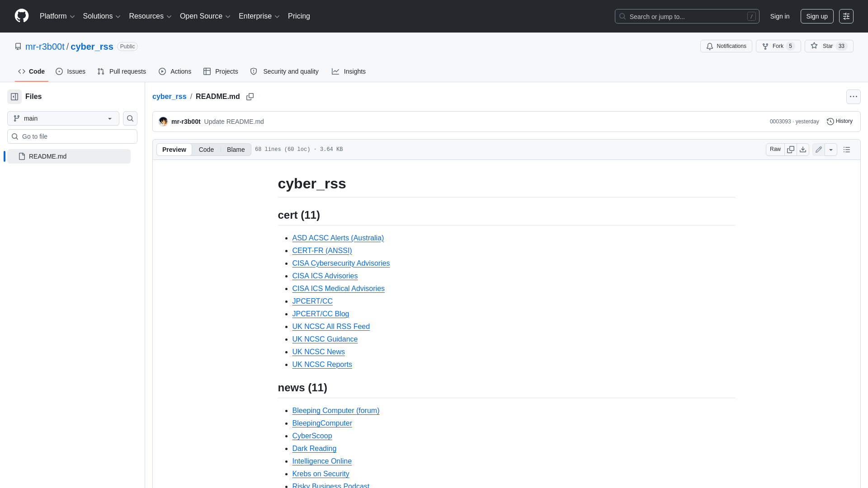868x488 pixels.
Task: Expand the Solutions menu
Action: pos(102,16)
